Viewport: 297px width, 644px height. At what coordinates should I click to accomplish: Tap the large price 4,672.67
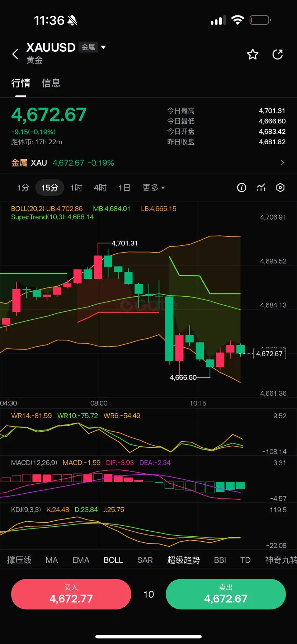[x=49, y=115]
